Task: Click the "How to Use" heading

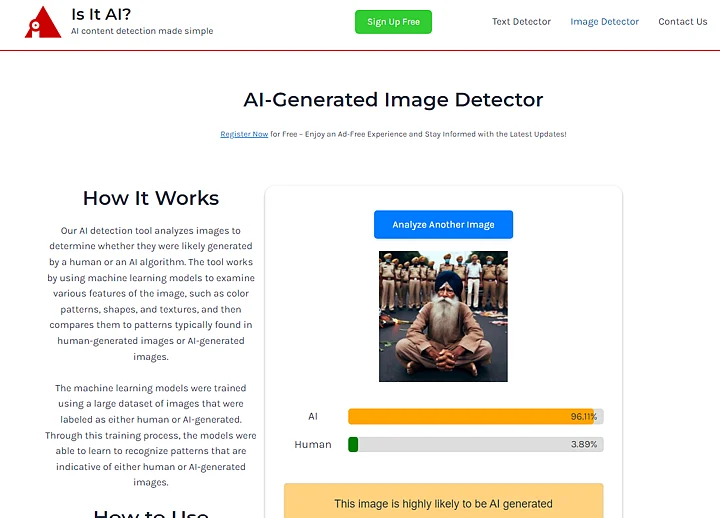Action: coord(151,514)
